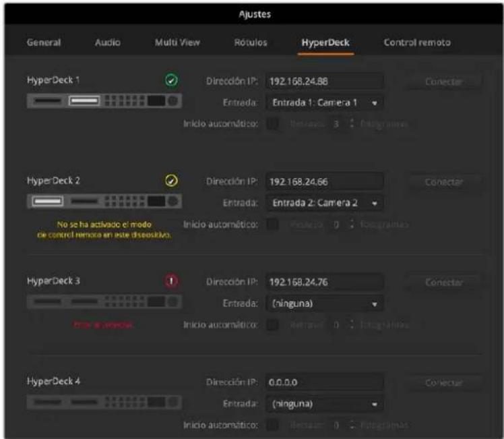Screen dimensions: 504x439
Task: Open Entrada 1: Camera 1 dropdown
Action: point(324,103)
